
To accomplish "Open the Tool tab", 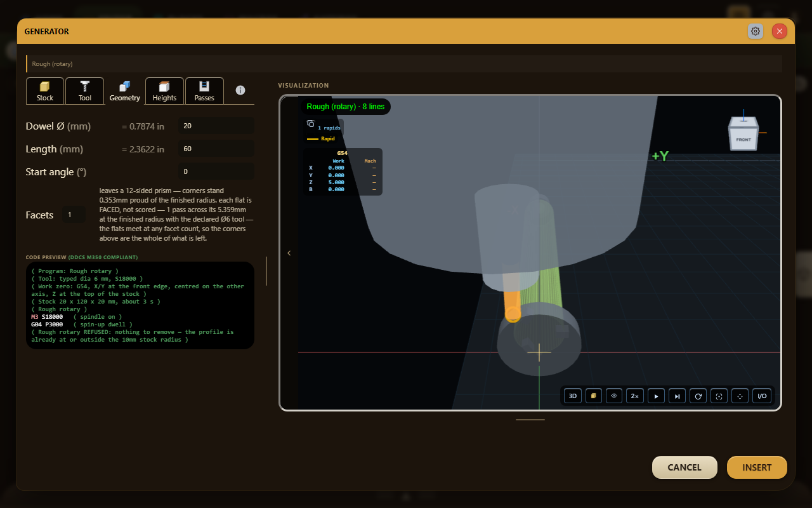I will pos(85,91).
